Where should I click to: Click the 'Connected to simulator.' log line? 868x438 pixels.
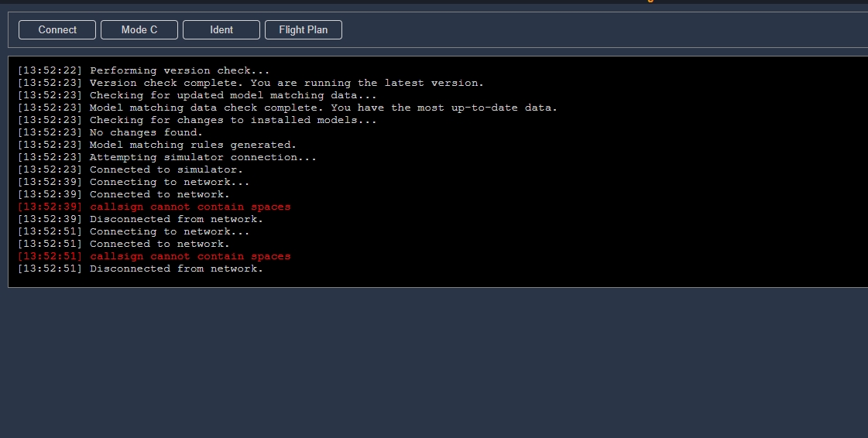click(x=166, y=169)
